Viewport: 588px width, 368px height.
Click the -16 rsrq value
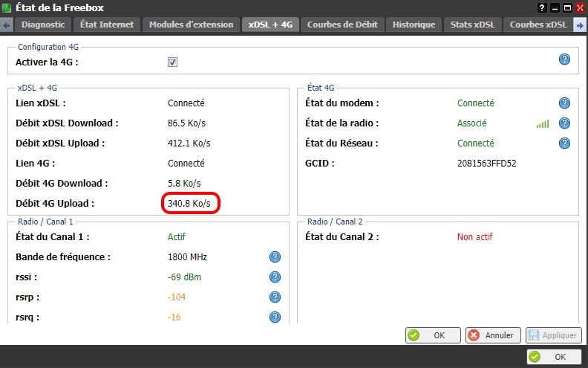click(x=174, y=317)
